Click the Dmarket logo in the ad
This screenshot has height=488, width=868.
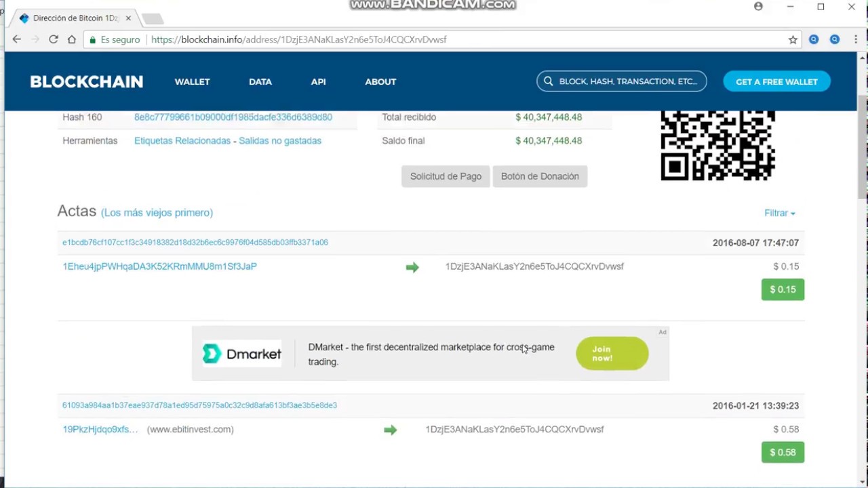(x=241, y=354)
